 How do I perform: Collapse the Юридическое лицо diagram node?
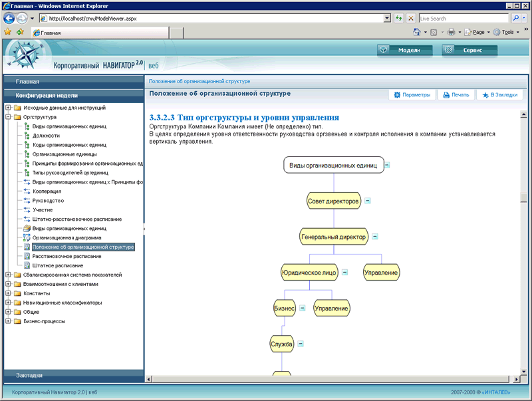344,272
